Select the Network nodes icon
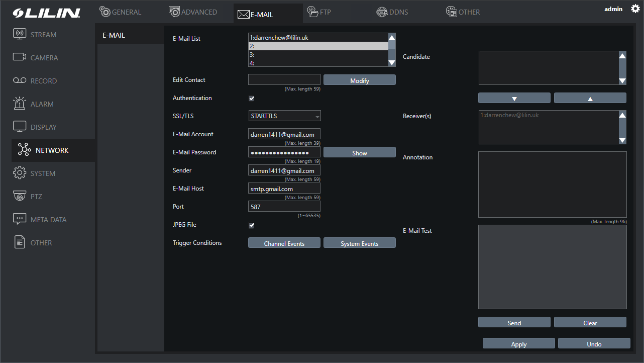 tap(24, 150)
